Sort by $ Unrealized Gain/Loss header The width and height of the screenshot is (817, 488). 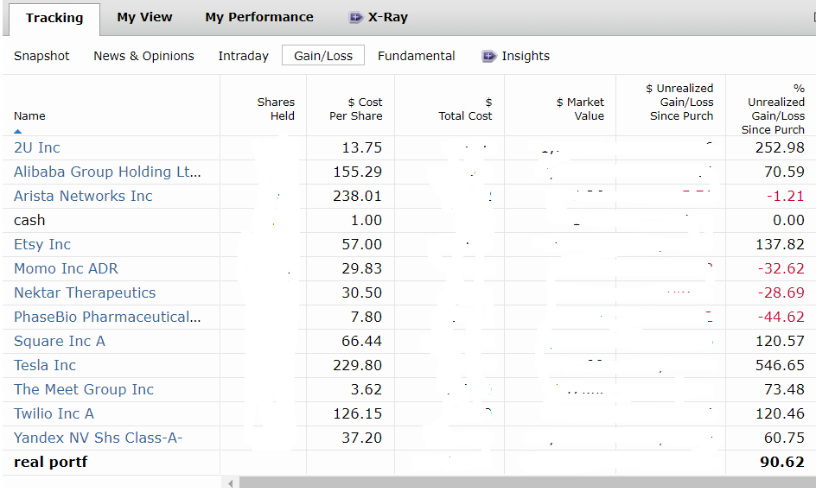pos(679,102)
